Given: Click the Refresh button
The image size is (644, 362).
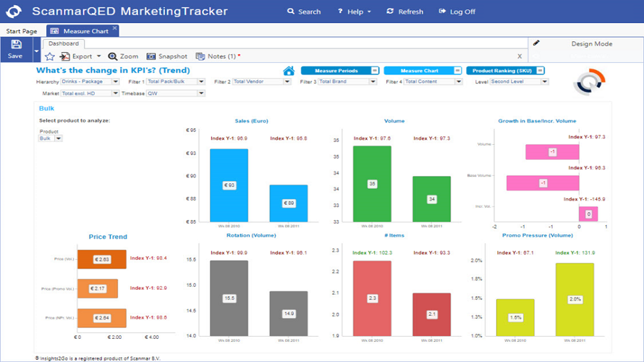Looking at the screenshot, I should pyautogui.click(x=404, y=12).
